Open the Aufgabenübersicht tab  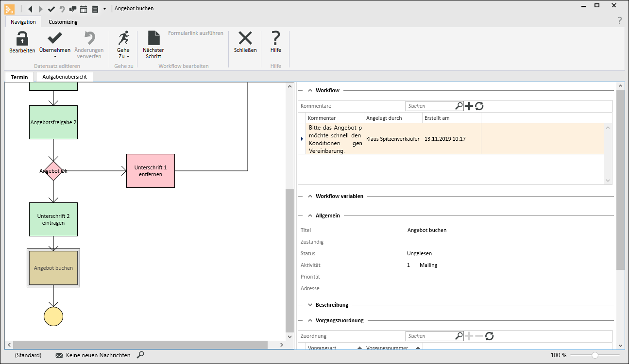click(64, 77)
